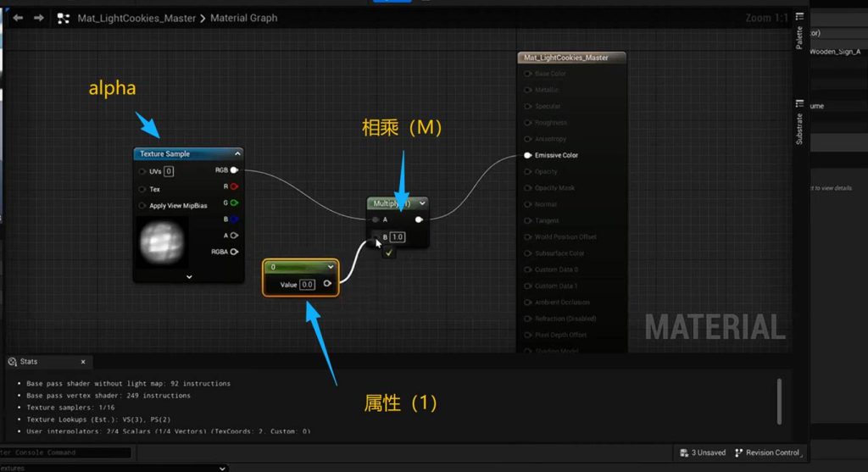The width and height of the screenshot is (868, 472).
Task: Click the Multiply node output pin
Action: 419,219
